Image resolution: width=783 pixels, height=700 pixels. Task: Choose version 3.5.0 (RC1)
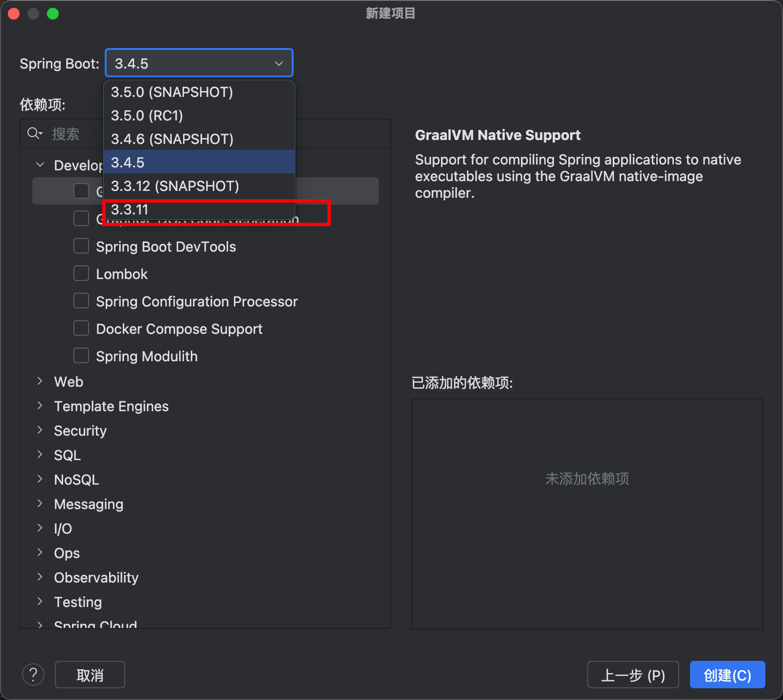point(199,116)
